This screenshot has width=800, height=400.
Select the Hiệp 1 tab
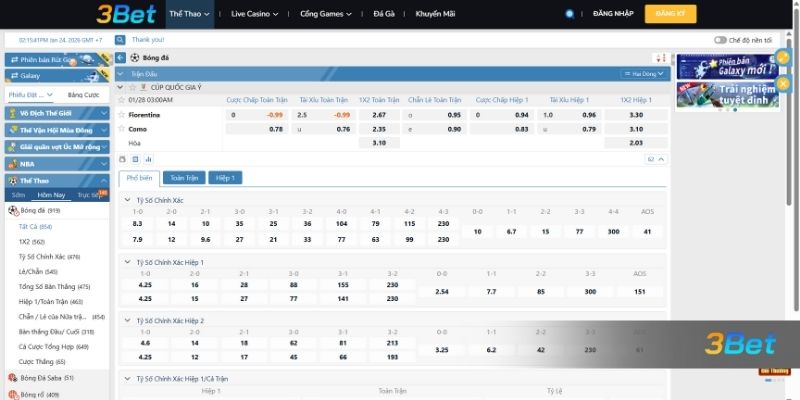[225, 178]
